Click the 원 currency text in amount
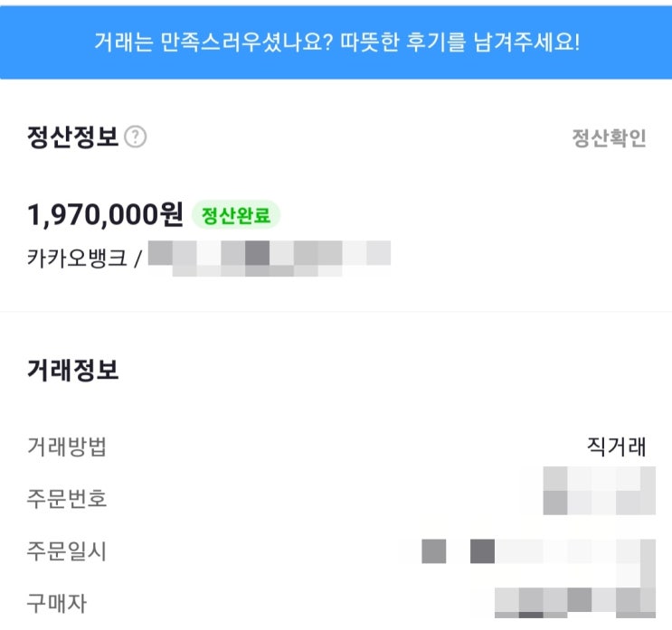This screenshot has width=672, height=630. pyautogui.click(x=170, y=215)
